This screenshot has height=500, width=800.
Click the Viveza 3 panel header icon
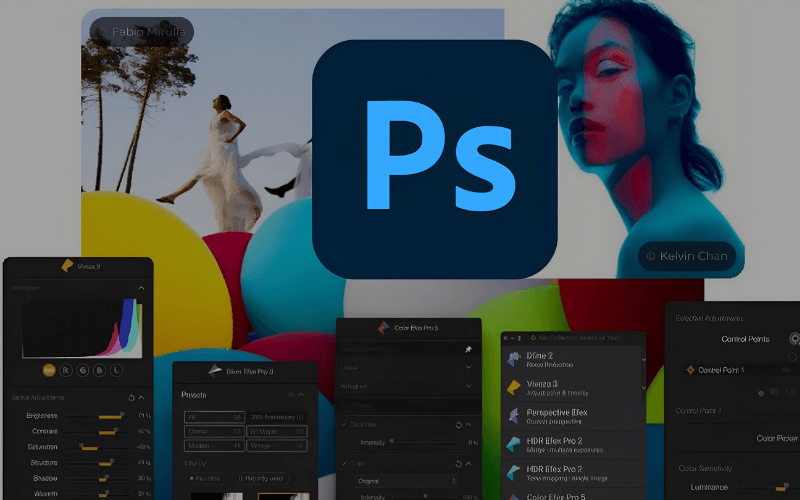67,265
